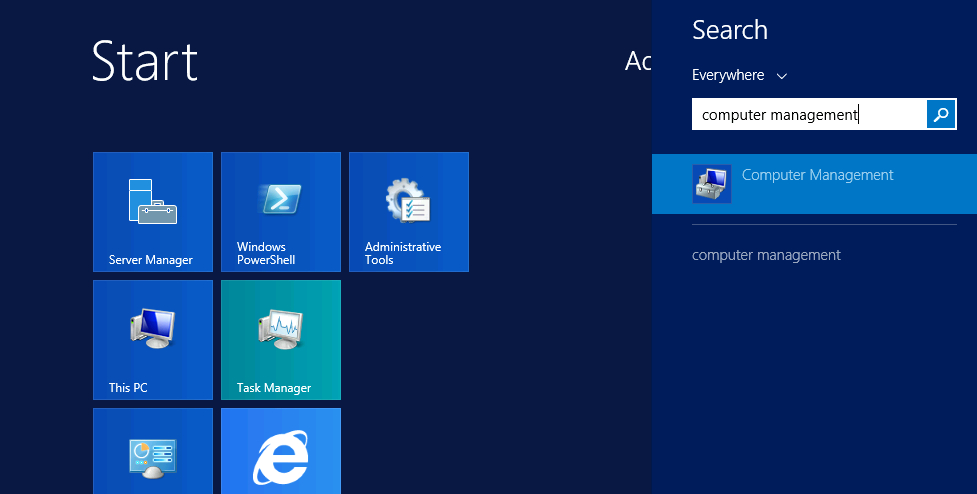
Task: Open the Server Manager tile
Action: [153, 212]
